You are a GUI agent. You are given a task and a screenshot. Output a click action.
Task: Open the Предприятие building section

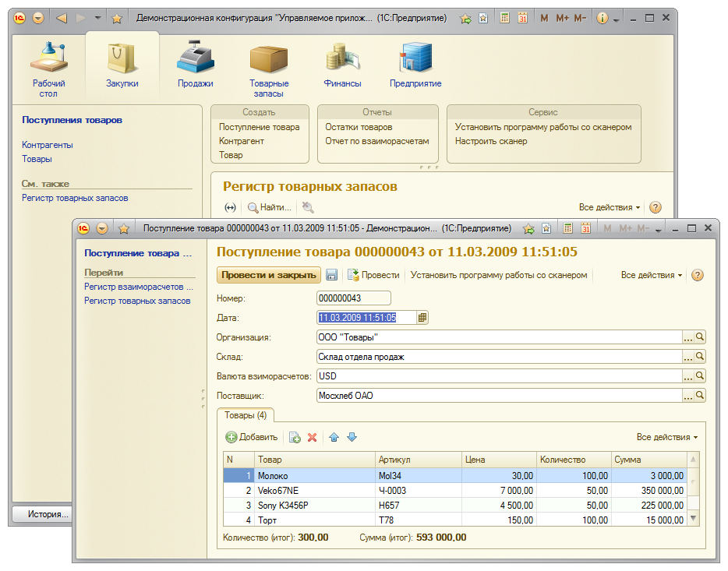tap(415, 65)
